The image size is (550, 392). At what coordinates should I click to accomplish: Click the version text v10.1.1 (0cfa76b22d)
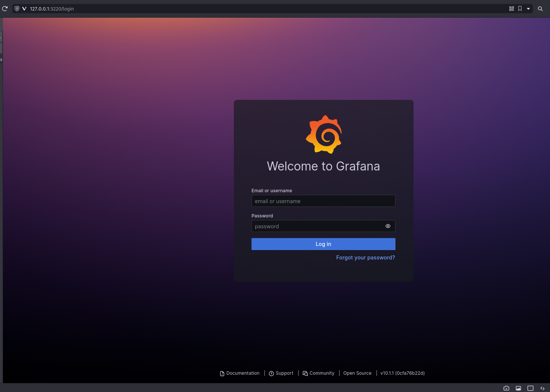pos(402,373)
